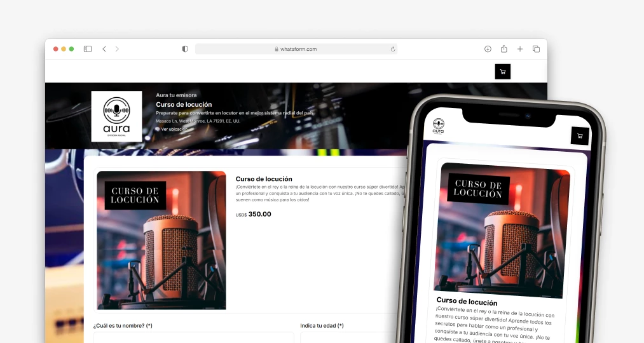The width and height of the screenshot is (644, 343).
Task: Click the Safari share icon
Action: [x=504, y=49]
